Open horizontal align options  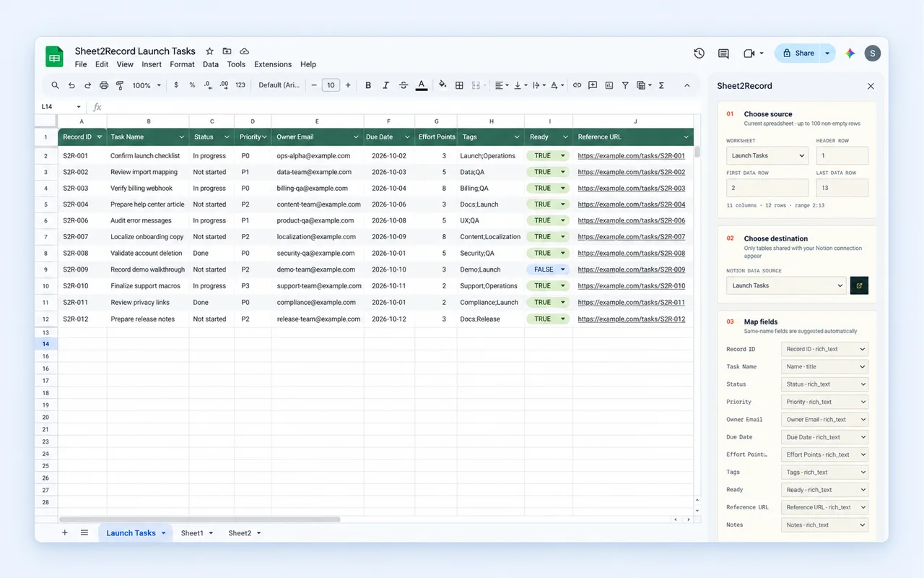pos(502,85)
